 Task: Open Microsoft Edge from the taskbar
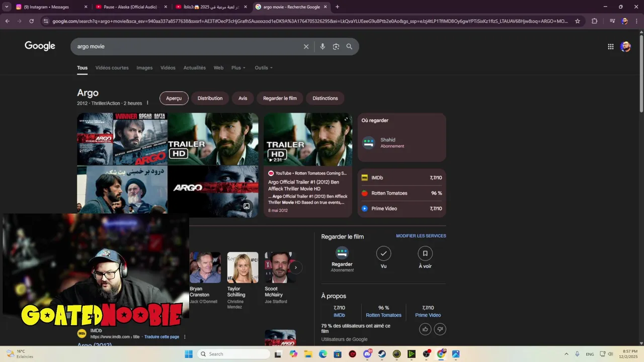(x=323, y=354)
